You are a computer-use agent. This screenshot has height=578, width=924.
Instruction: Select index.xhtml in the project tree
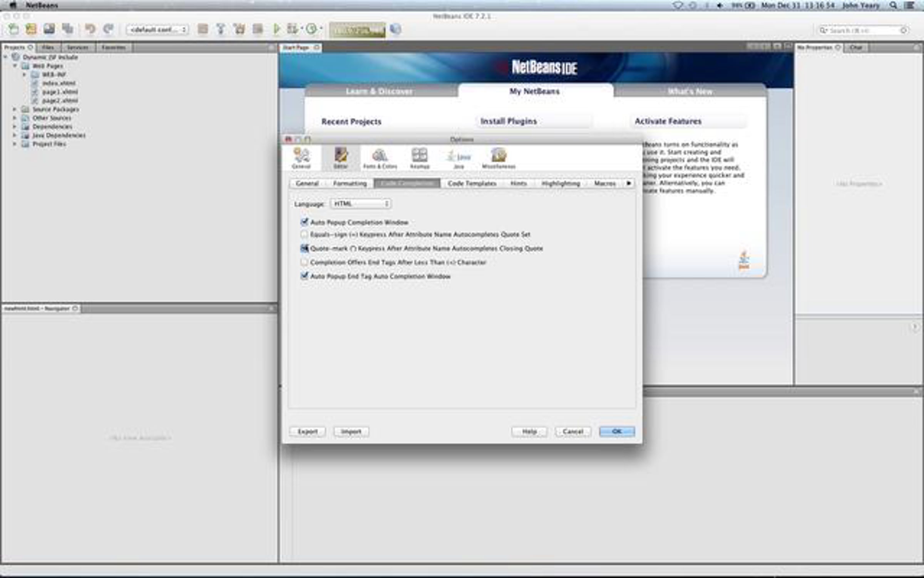coord(59,83)
